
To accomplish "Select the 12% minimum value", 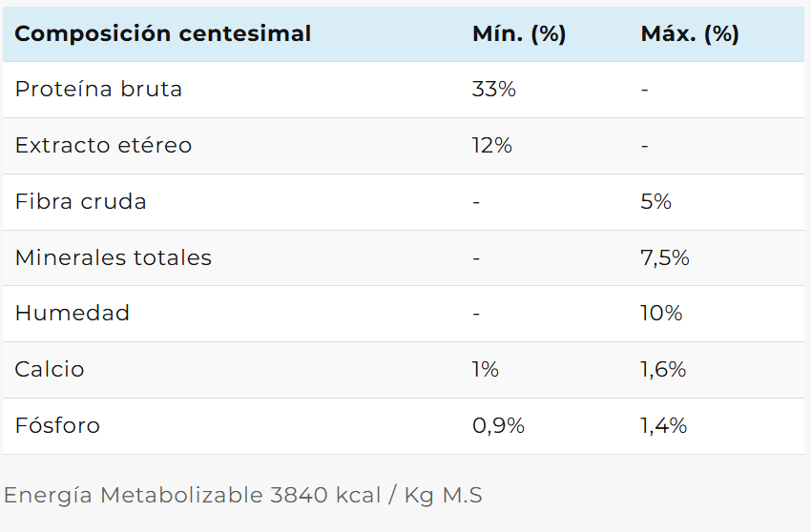I will pos(491,146).
